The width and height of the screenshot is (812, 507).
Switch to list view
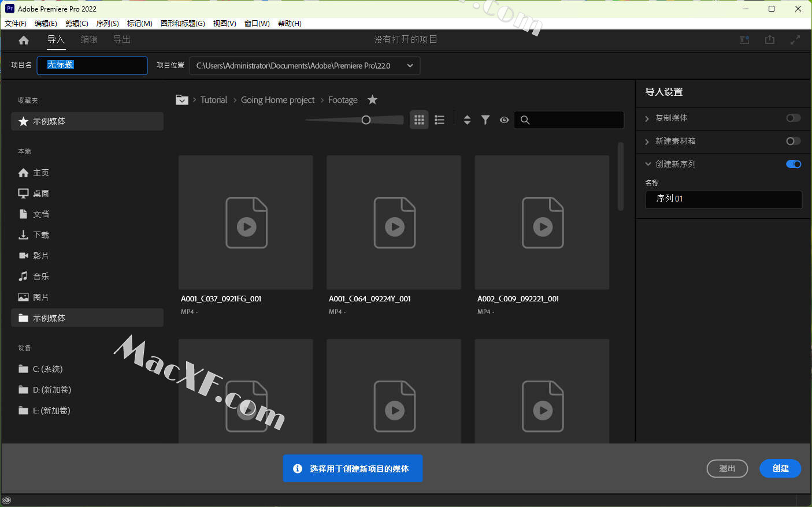point(440,120)
